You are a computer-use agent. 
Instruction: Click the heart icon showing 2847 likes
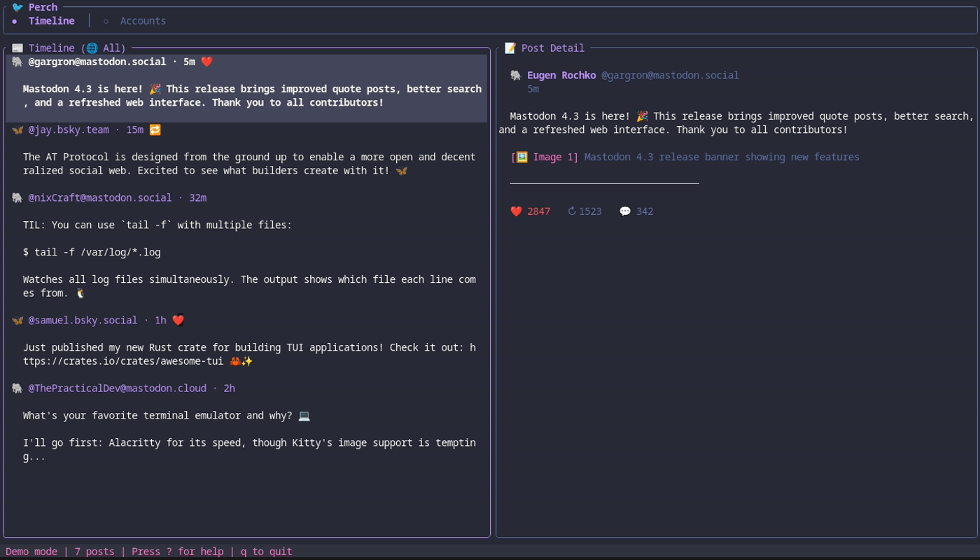(517, 211)
